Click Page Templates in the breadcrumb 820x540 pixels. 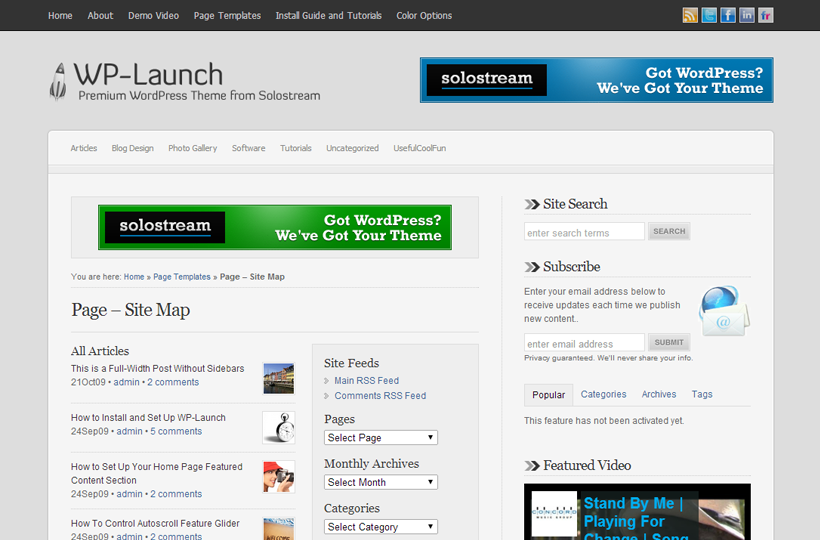(x=181, y=277)
